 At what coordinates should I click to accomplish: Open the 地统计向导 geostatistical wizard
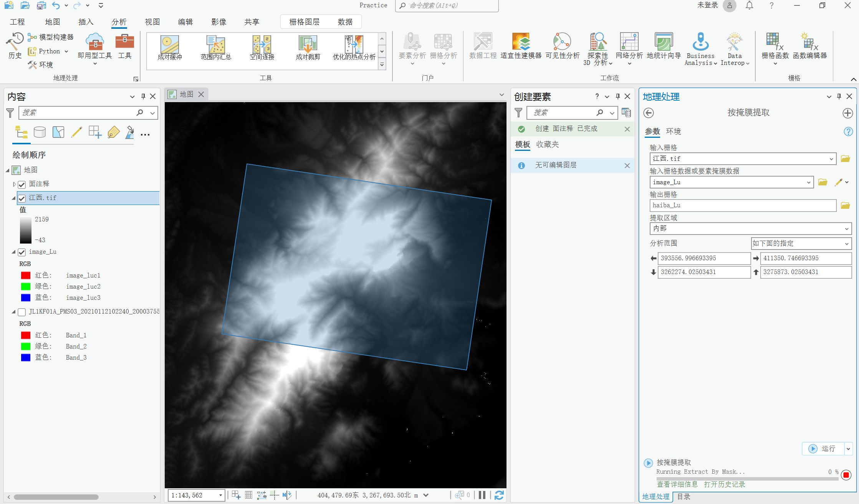[664, 47]
